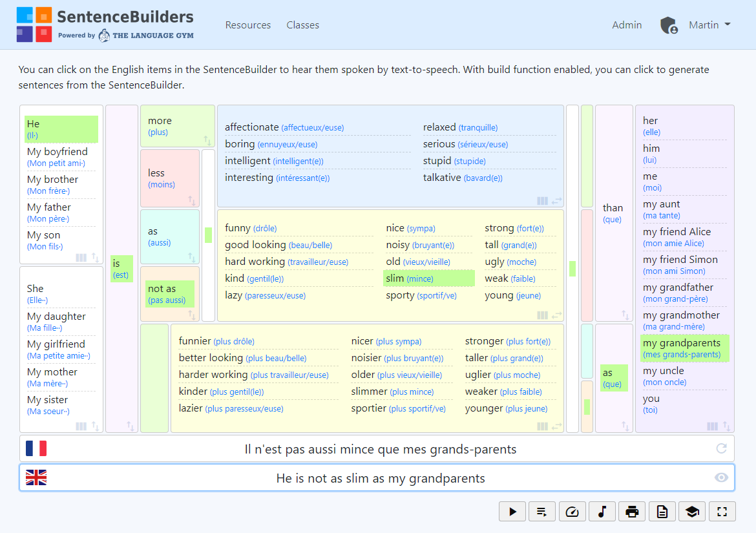Screen dimensions: 756x533
Task: Open the Resources menu
Action: (248, 25)
